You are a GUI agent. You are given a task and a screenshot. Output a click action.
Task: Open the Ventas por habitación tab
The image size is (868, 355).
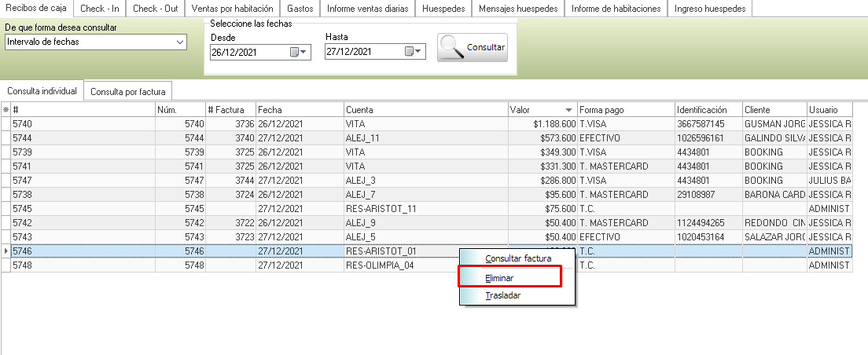click(232, 9)
